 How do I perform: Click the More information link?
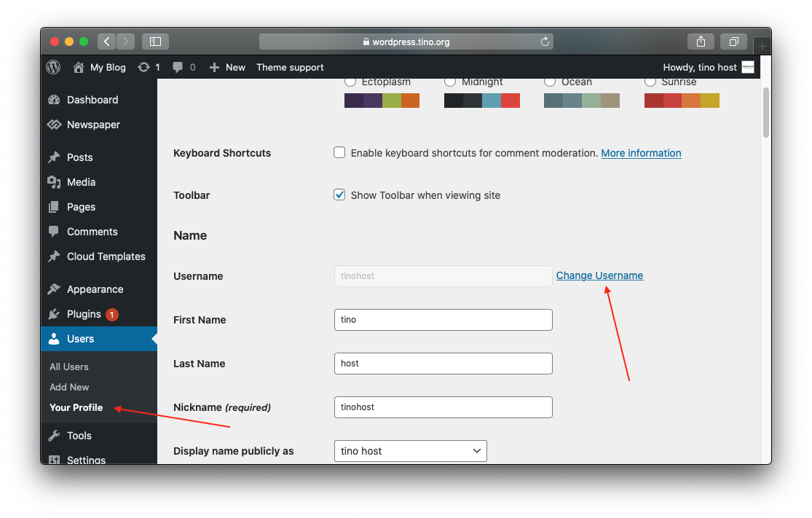641,153
